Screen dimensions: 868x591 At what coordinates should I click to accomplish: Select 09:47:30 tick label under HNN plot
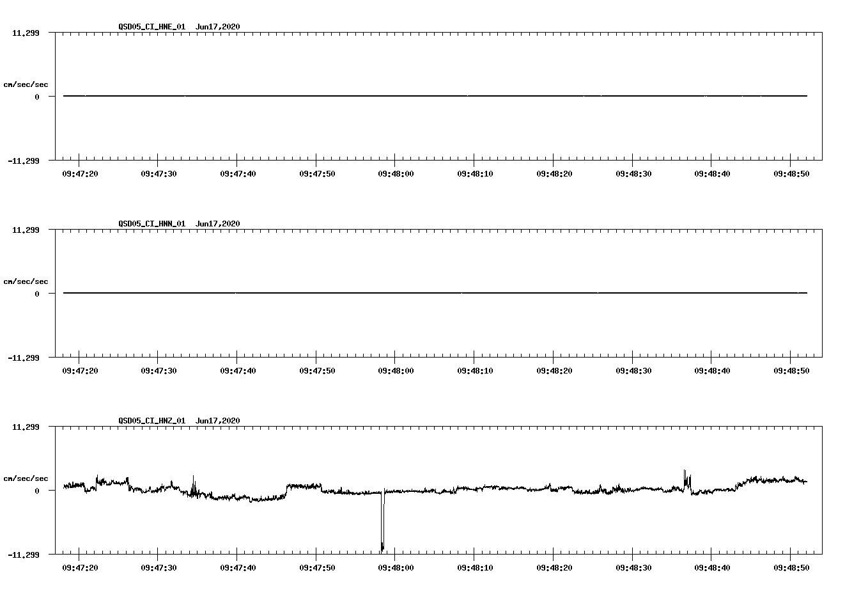pyautogui.click(x=159, y=371)
